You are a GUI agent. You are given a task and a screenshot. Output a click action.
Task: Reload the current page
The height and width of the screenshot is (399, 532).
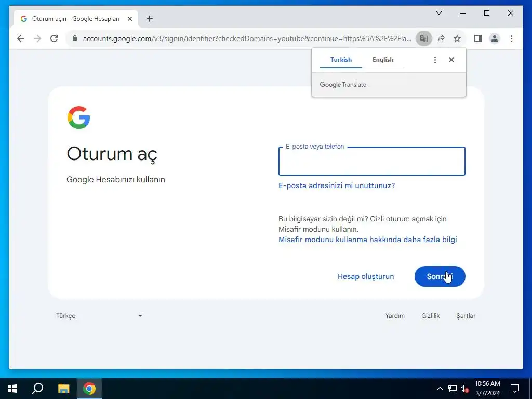[54, 38]
